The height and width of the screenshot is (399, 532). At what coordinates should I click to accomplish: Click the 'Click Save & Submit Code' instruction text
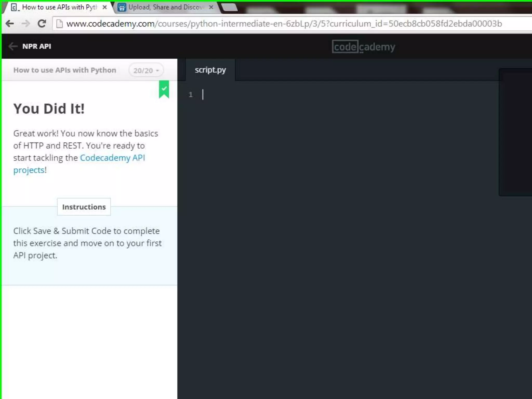87,243
